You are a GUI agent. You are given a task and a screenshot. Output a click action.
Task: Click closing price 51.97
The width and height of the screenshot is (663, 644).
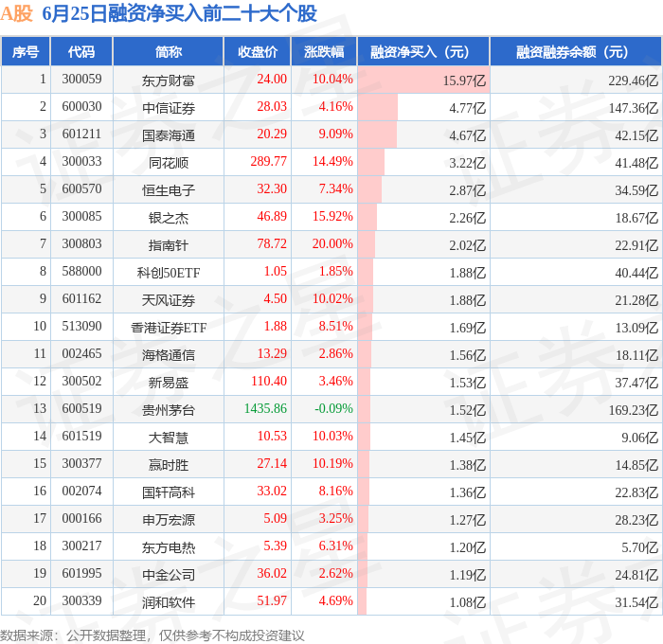pos(272,601)
